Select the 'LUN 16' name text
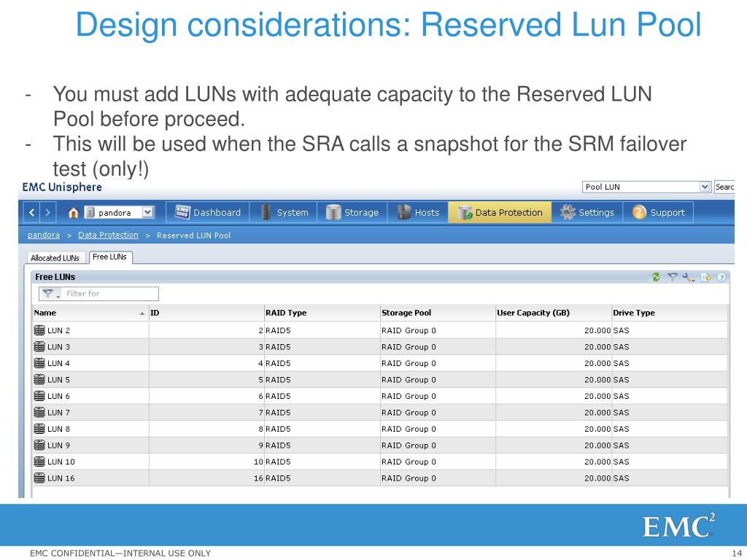The height and width of the screenshot is (560, 747). (61, 478)
